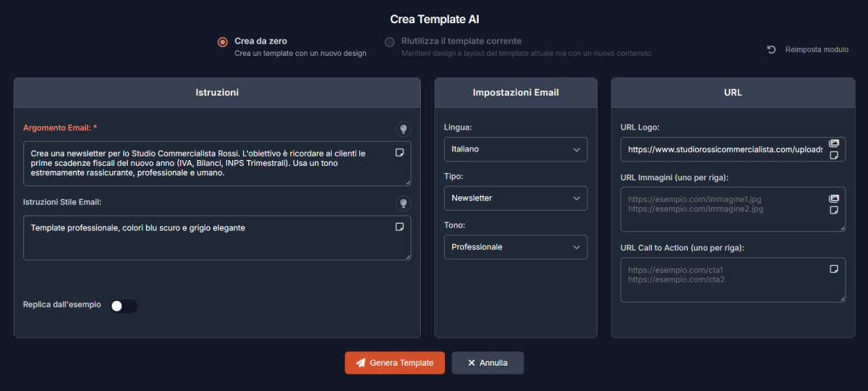Click 'Reimposta modulo' reset link

808,50
